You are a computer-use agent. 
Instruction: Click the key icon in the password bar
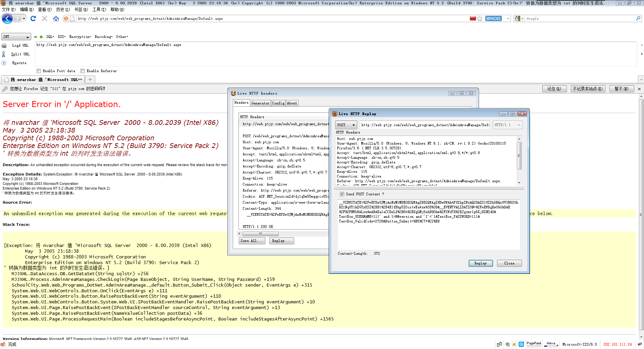5,89
